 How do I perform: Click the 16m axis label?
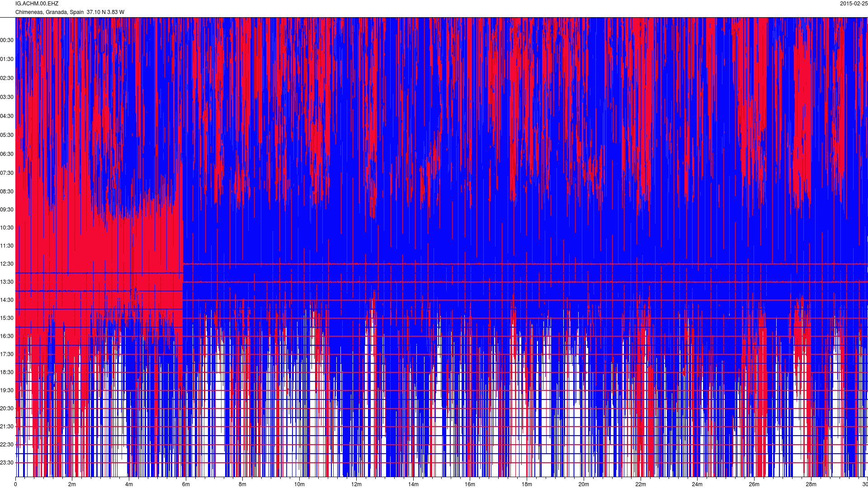pyautogui.click(x=470, y=484)
